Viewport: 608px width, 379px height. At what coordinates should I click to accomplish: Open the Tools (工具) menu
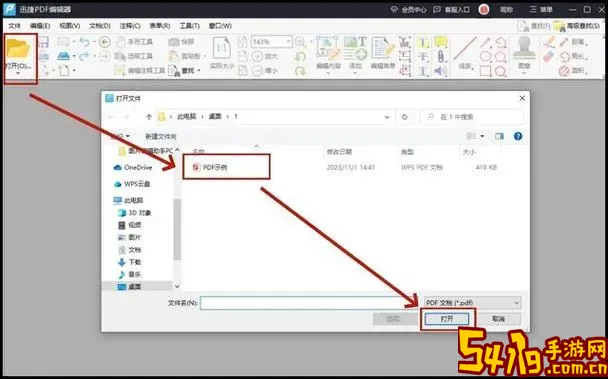[x=189, y=26]
